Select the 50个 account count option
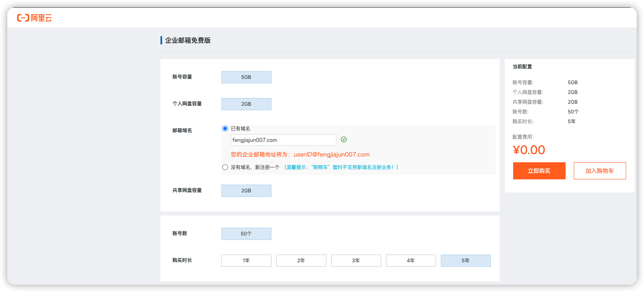644x292 pixels. 246,234
